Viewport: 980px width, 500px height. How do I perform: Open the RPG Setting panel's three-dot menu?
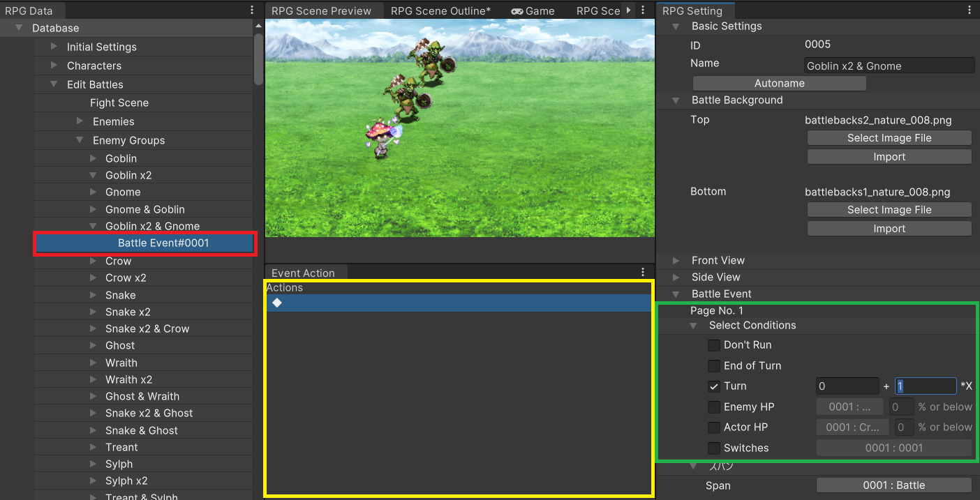970,10
